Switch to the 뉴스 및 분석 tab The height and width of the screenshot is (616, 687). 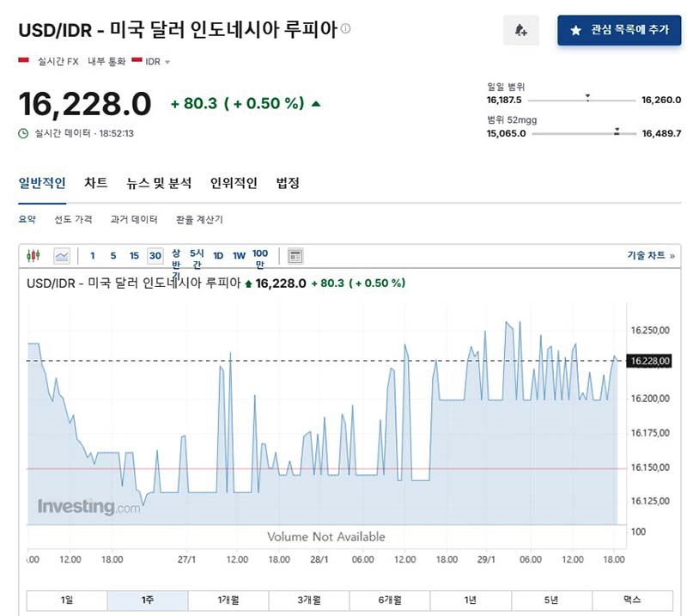tap(159, 183)
